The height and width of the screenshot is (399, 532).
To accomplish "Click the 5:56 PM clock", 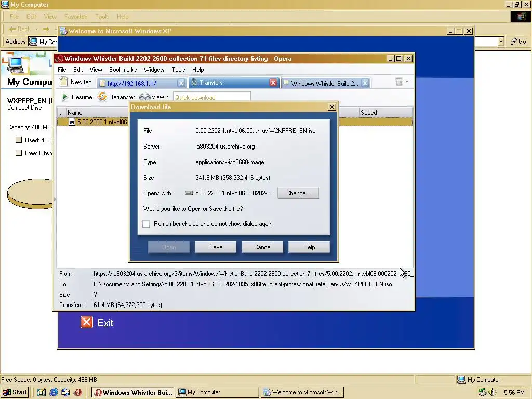I will coord(514,393).
